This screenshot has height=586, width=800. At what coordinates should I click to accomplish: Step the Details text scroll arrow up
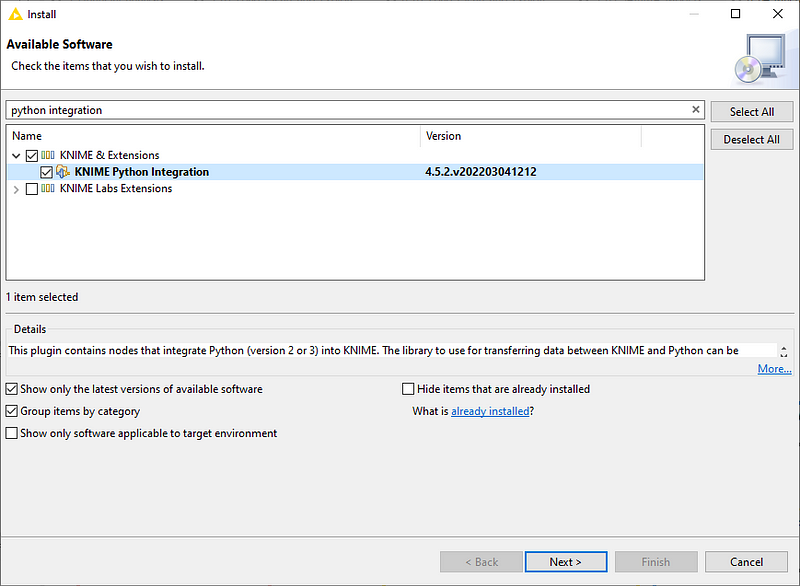point(784,347)
